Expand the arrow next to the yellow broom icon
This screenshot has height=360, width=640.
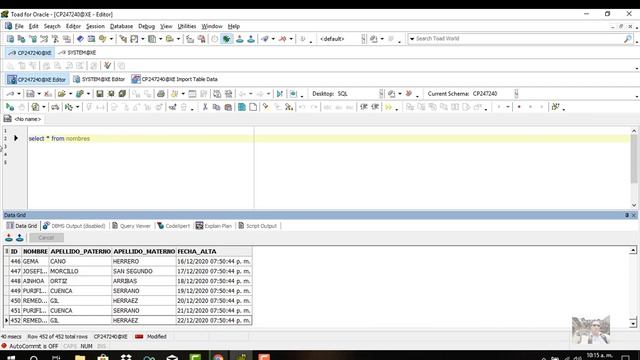click(x=183, y=94)
